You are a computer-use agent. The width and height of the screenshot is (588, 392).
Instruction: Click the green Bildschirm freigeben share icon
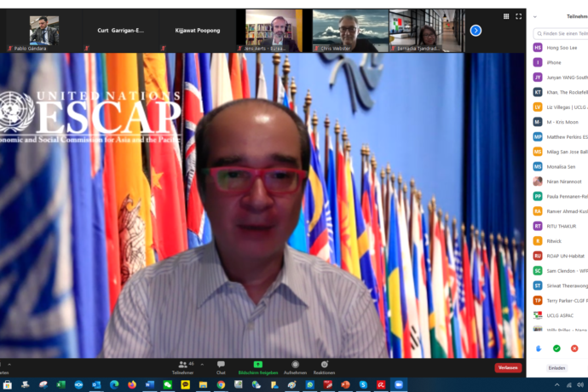[258, 364]
